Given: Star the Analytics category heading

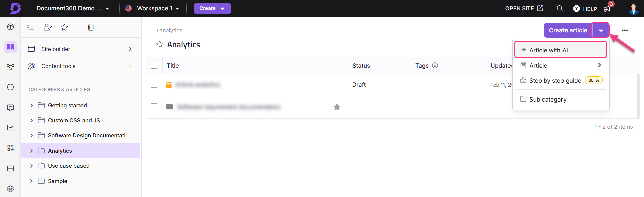Looking at the screenshot, I should 160,44.
